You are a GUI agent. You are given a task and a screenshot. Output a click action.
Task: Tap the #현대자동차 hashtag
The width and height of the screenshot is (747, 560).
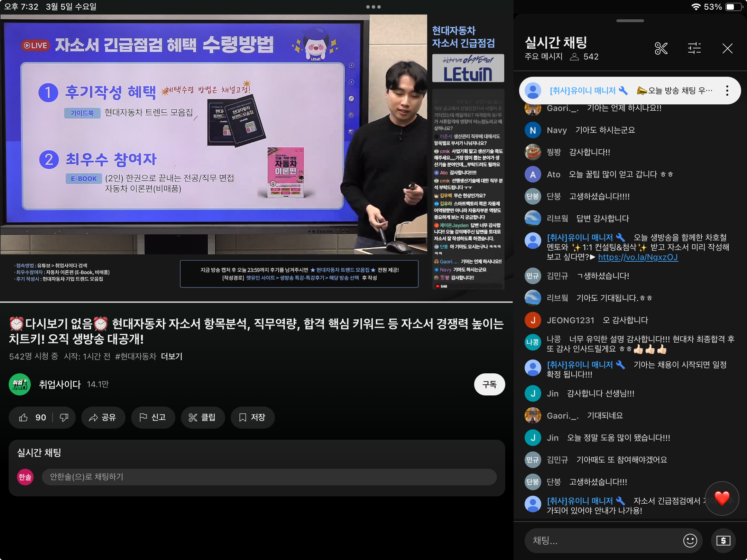coord(136,356)
